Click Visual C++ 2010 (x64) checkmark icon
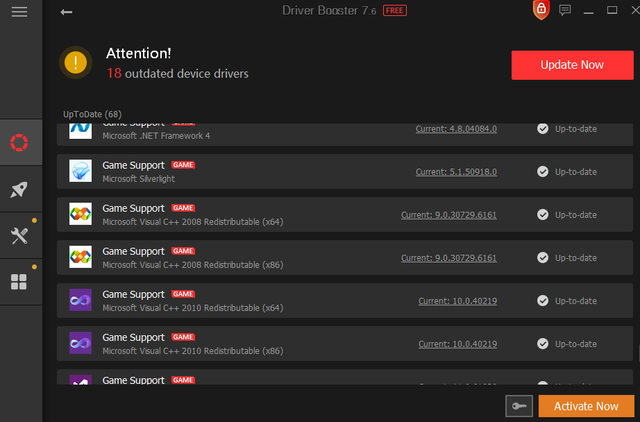The height and width of the screenshot is (422, 640). [x=542, y=301]
